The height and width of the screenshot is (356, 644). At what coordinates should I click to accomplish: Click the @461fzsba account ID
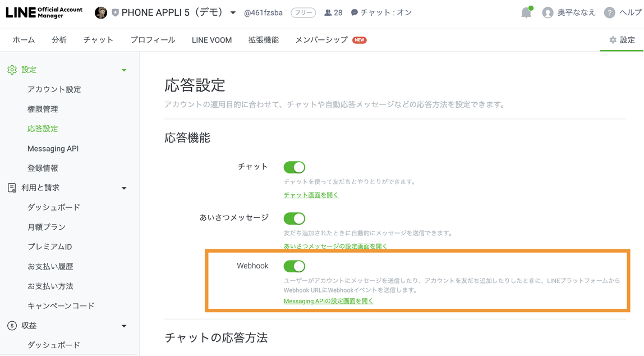coord(263,13)
